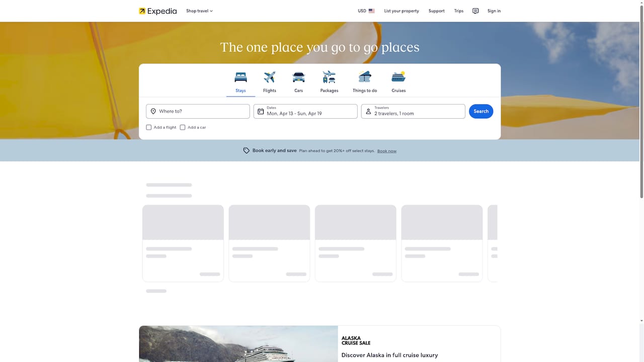Open the Cruises search icon
This screenshot has height=362, width=644.
point(398,76)
